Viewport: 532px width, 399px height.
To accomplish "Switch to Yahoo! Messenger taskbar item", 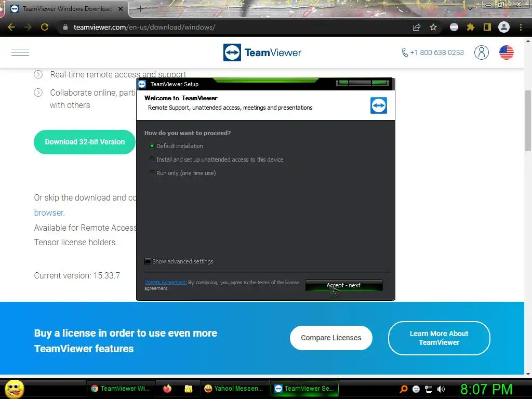I will click(x=234, y=389).
